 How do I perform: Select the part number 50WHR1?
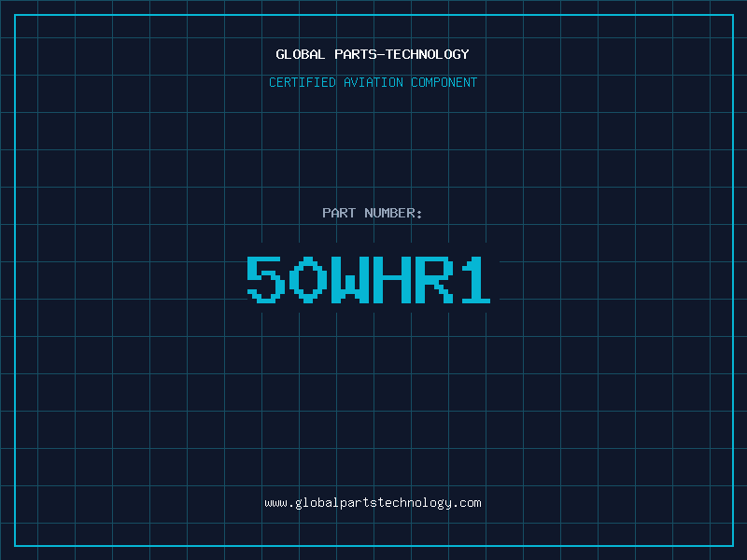369,279
